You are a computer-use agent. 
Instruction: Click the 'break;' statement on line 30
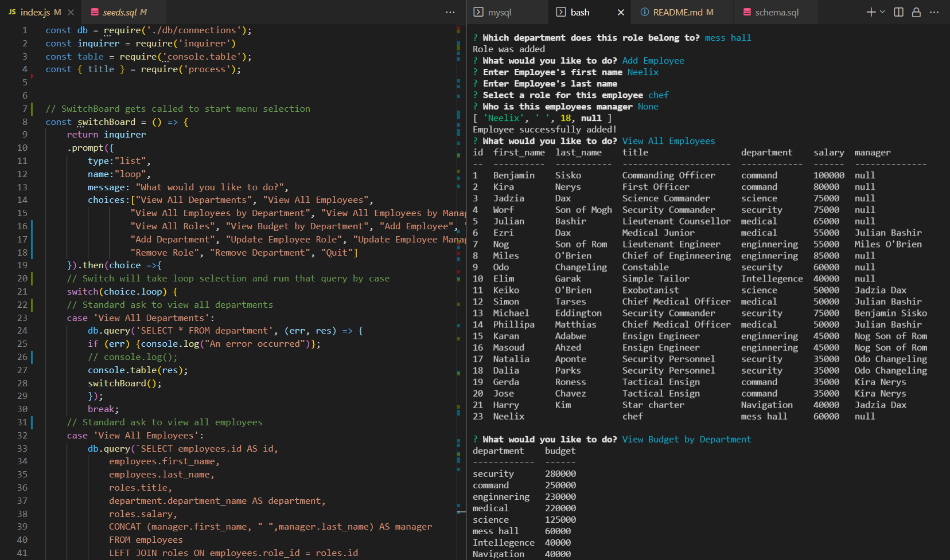(103, 409)
